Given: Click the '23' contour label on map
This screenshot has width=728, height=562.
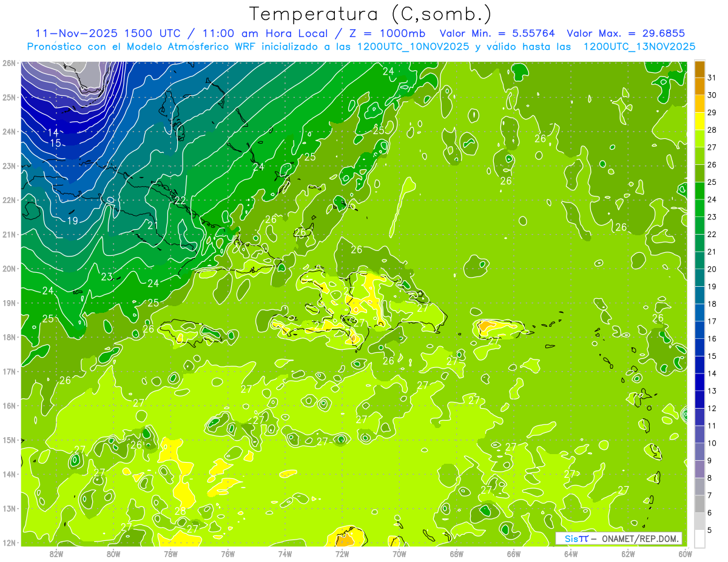Looking at the screenshot, I should [x=107, y=277].
